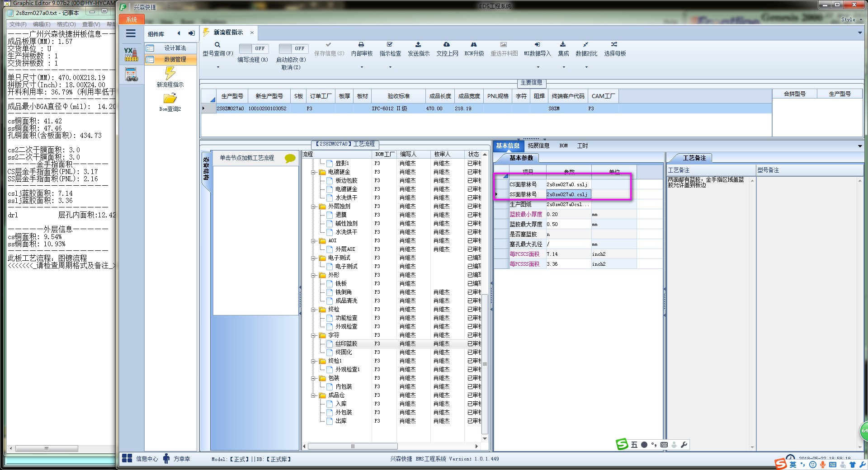Screen dimensions: 868x470
Task: Click the yellow chat bubble icon
Action: coord(290,158)
